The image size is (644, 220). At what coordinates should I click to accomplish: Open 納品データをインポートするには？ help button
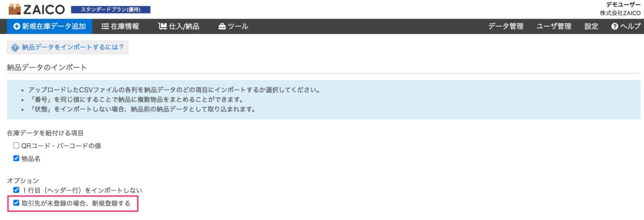click(67, 48)
